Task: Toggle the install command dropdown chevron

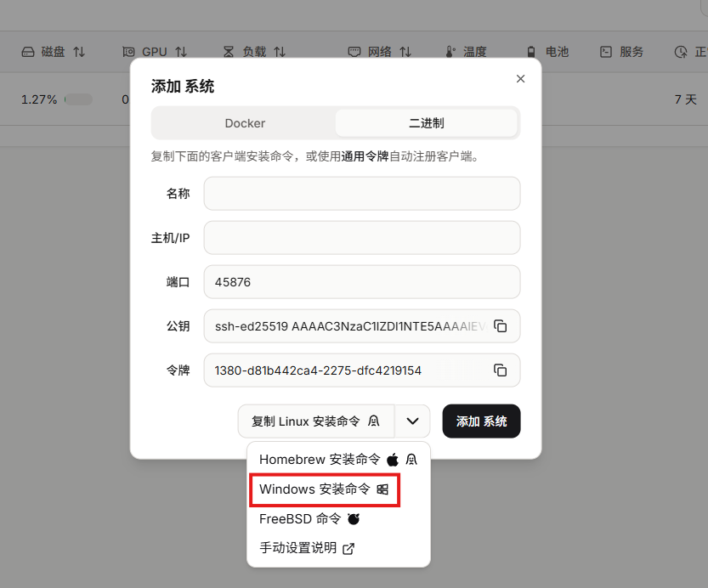Action: coord(412,421)
